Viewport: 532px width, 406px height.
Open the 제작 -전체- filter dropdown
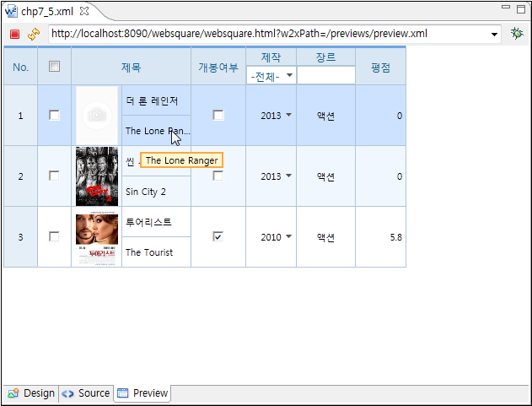pos(271,76)
